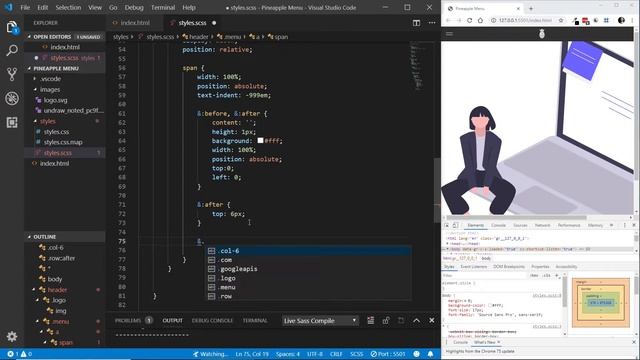Image resolution: width=640 pixels, height=360 pixels.
Task: Switch to DevTools Network tab
Action: [x=542, y=225]
